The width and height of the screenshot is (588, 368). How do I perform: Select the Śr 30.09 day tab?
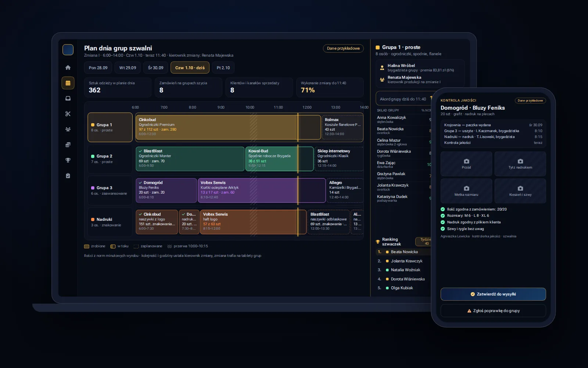155,68
